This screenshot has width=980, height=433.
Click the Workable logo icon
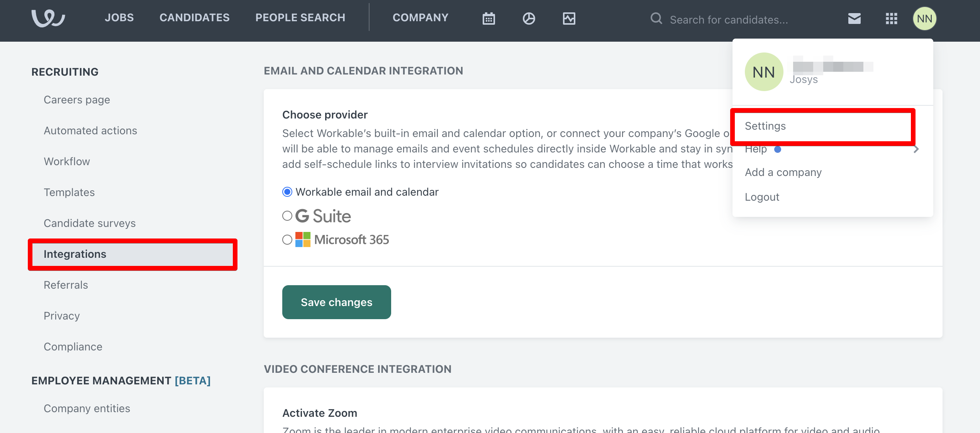[48, 18]
